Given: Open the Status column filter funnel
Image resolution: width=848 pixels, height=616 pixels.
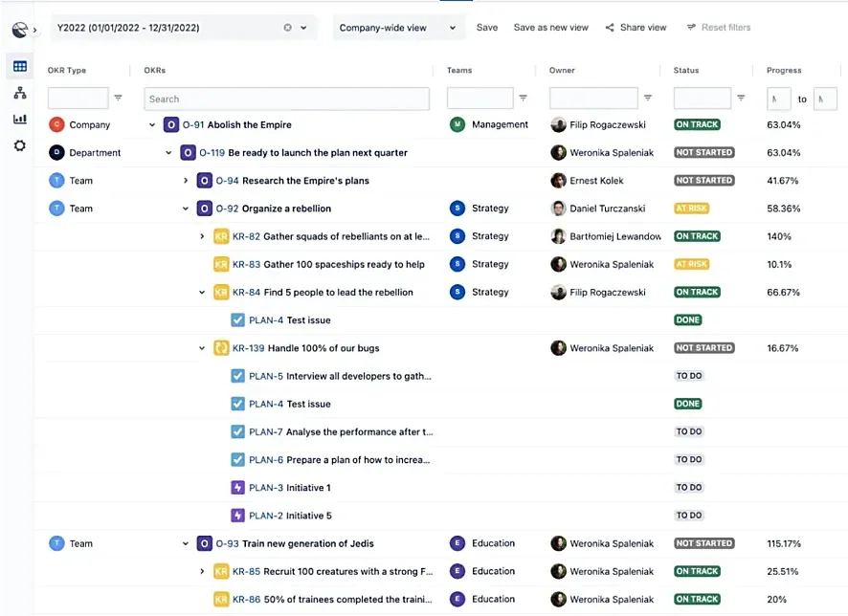Looking at the screenshot, I should (740, 99).
